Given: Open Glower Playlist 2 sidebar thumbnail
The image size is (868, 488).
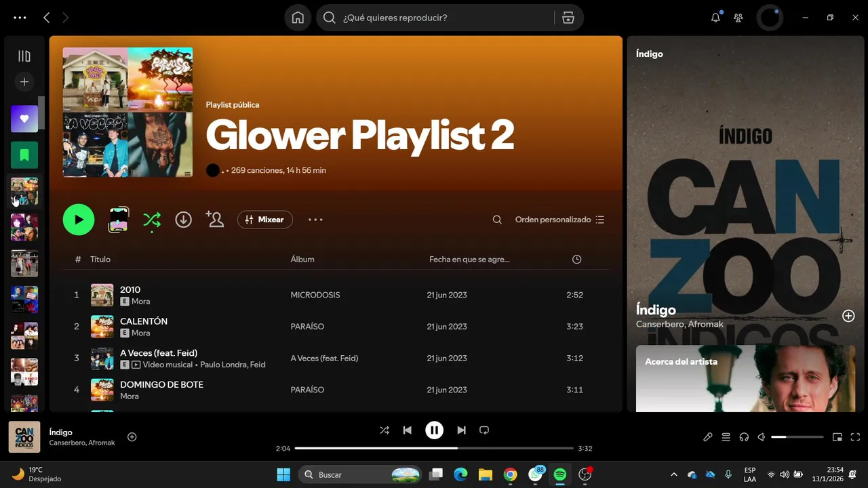Looking at the screenshot, I should [x=24, y=191].
